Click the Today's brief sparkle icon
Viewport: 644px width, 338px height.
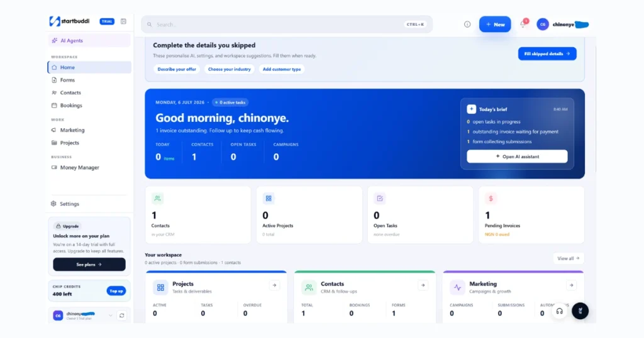pyautogui.click(x=471, y=109)
